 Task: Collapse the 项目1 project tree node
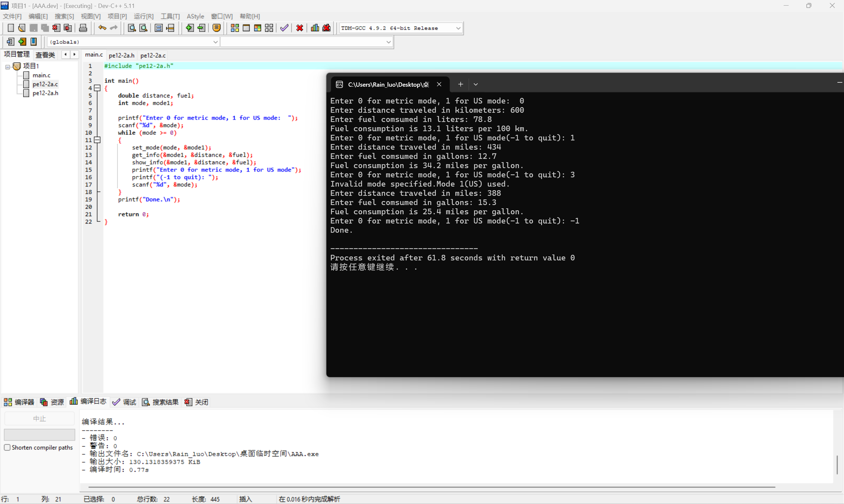pyautogui.click(x=8, y=67)
